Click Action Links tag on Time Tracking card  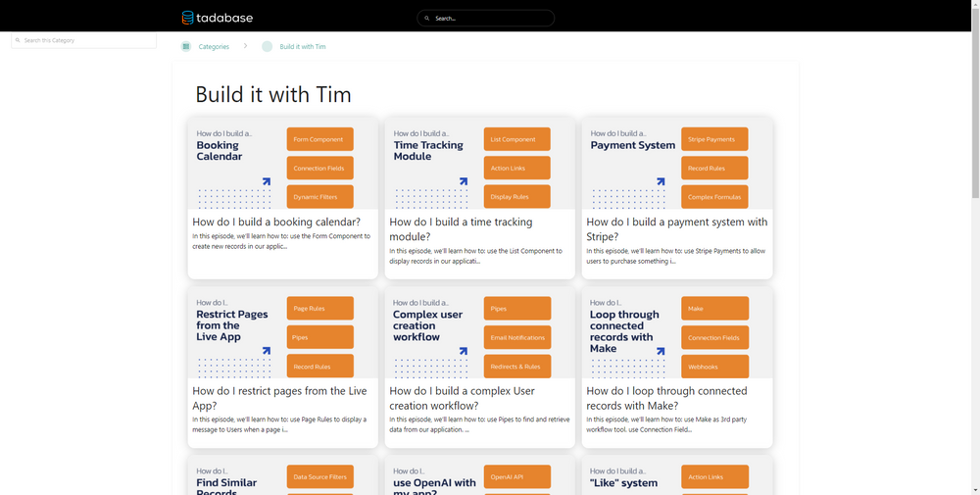516,169
